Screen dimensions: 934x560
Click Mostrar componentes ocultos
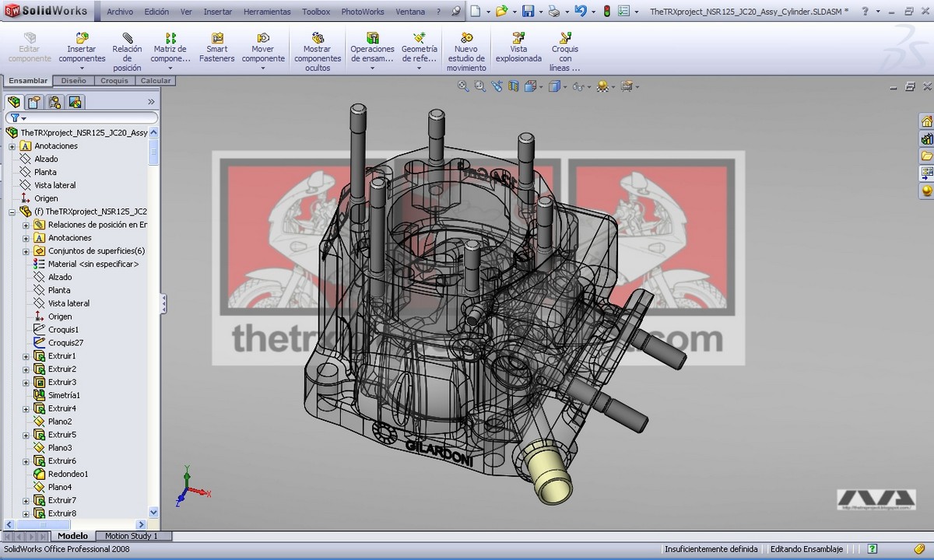[x=318, y=52]
